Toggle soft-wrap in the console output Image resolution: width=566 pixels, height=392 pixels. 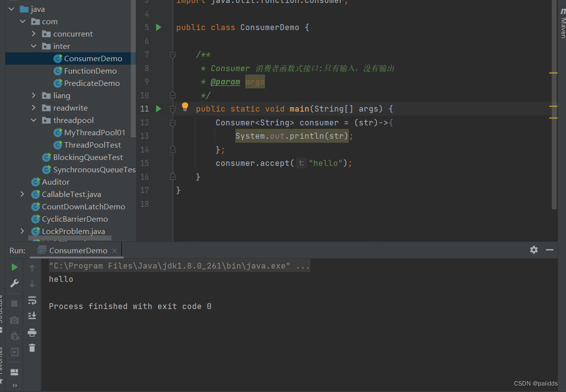pyautogui.click(x=32, y=300)
